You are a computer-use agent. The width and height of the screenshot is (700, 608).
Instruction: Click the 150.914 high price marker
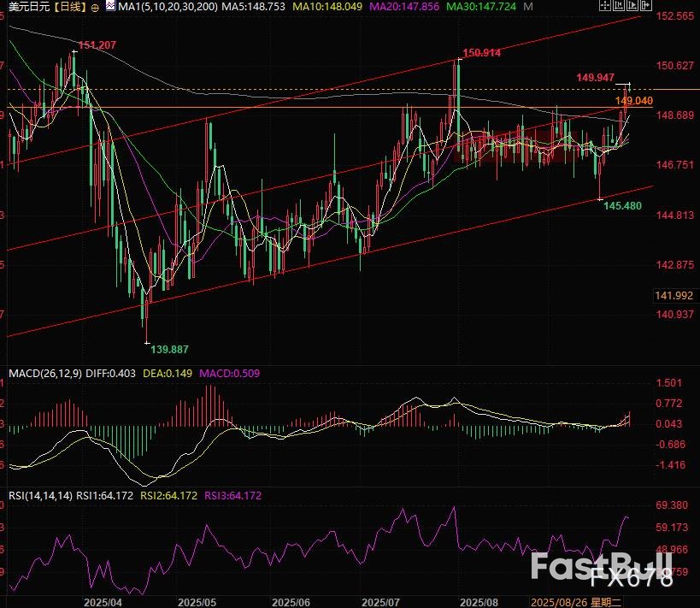coord(481,53)
